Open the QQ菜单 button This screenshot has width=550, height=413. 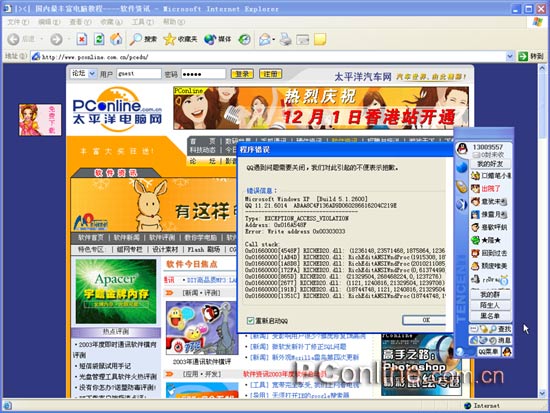point(488,352)
